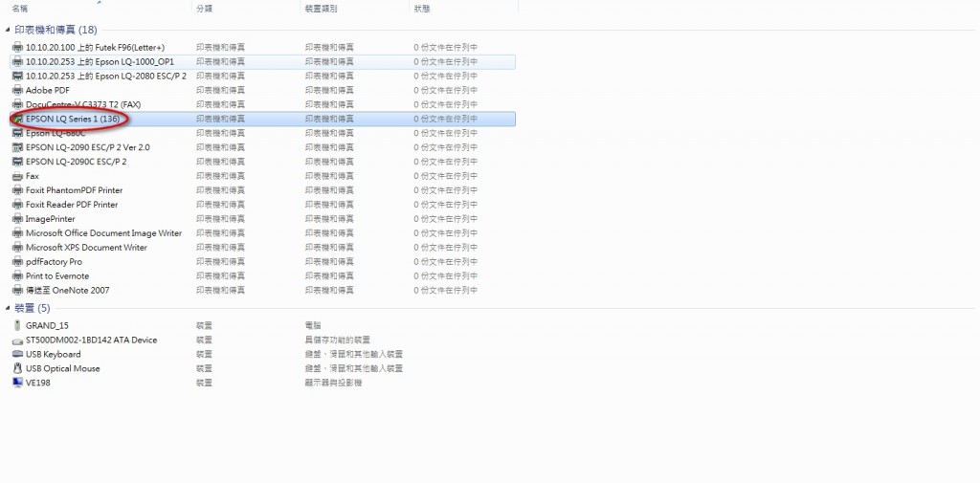Click the Epson LQ-1000_OP1 printer icon
Screen dimensions: 980x483
[17, 61]
